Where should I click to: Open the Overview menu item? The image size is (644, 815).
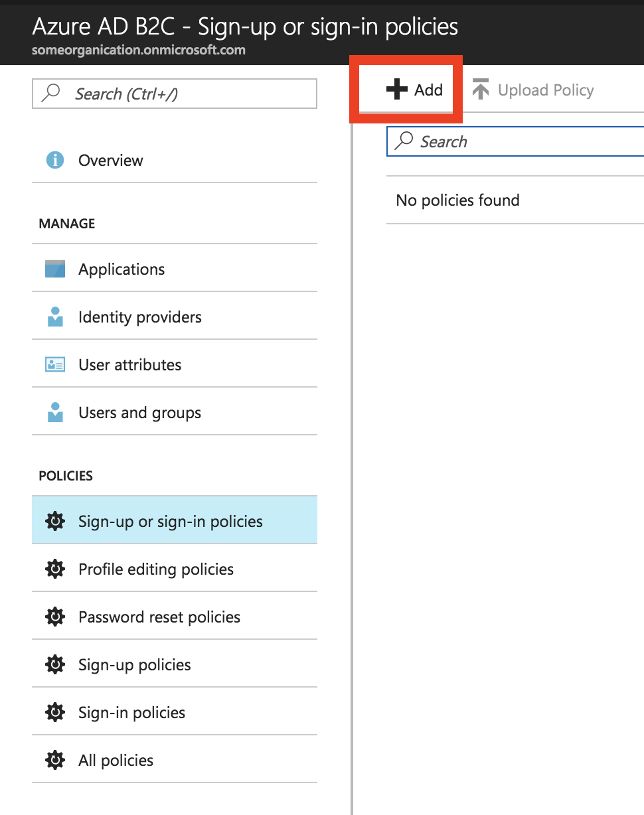(x=175, y=160)
